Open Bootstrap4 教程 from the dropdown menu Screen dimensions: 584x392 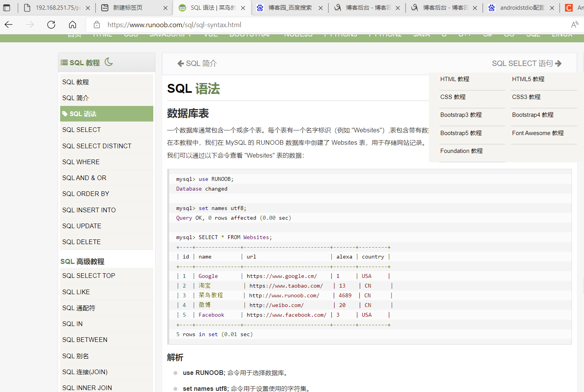533,115
